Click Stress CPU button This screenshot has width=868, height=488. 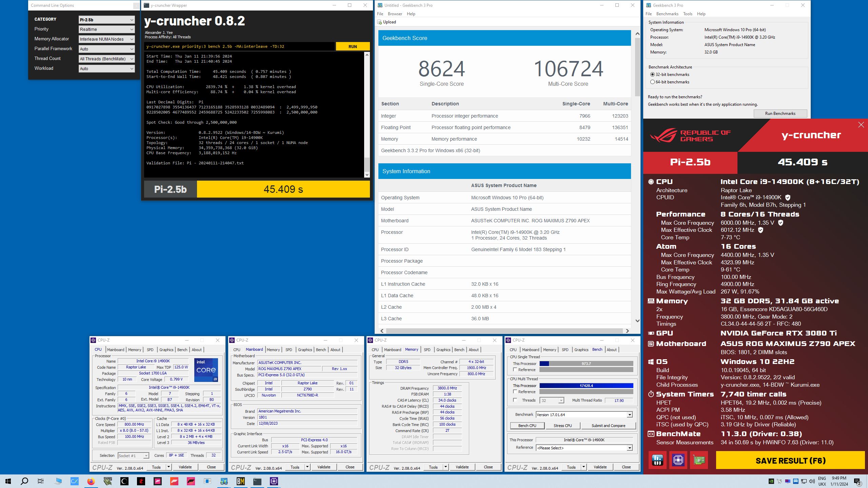(x=563, y=426)
